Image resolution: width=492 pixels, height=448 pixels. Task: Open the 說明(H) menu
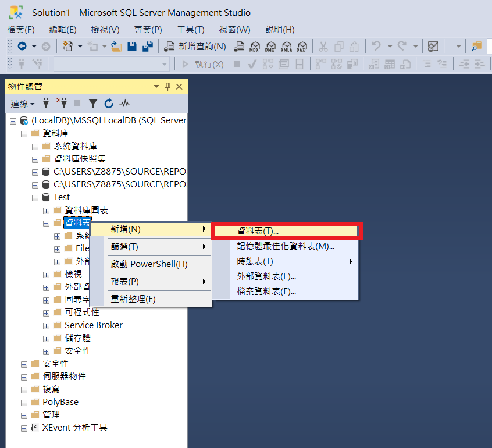coord(280,30)
